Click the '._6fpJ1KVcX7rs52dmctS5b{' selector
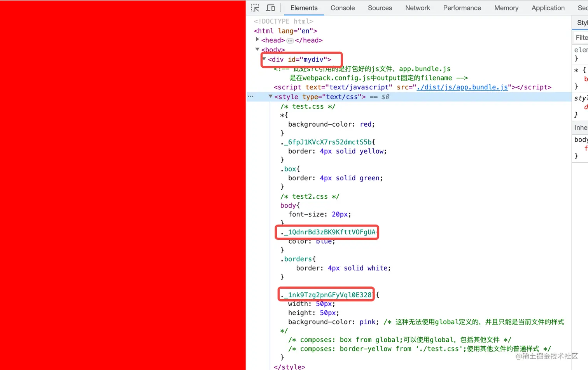The height and width of the screenshot is (370, 588). tap(328, 142)
